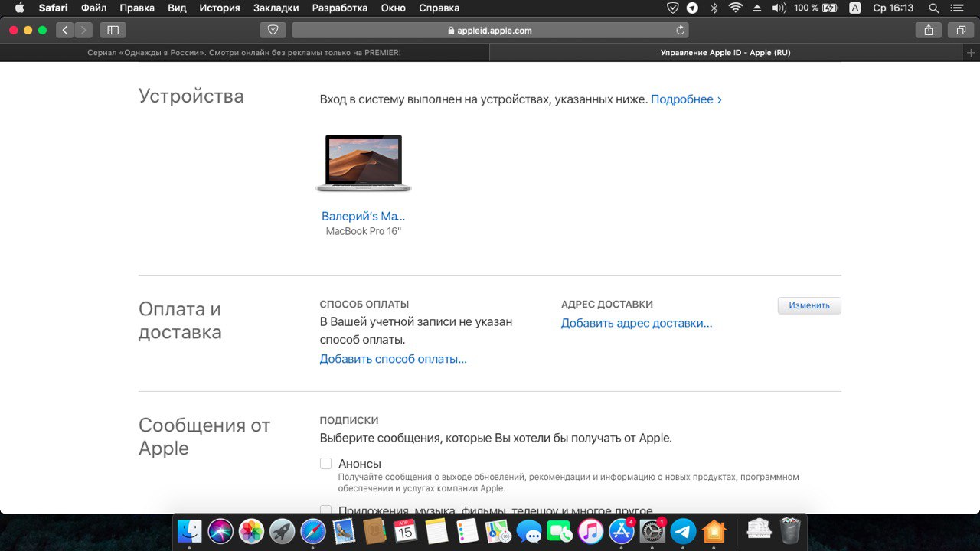Check Приложения, музыка, фильмы checkbox
Screen dimensions: 980x551
325,510
